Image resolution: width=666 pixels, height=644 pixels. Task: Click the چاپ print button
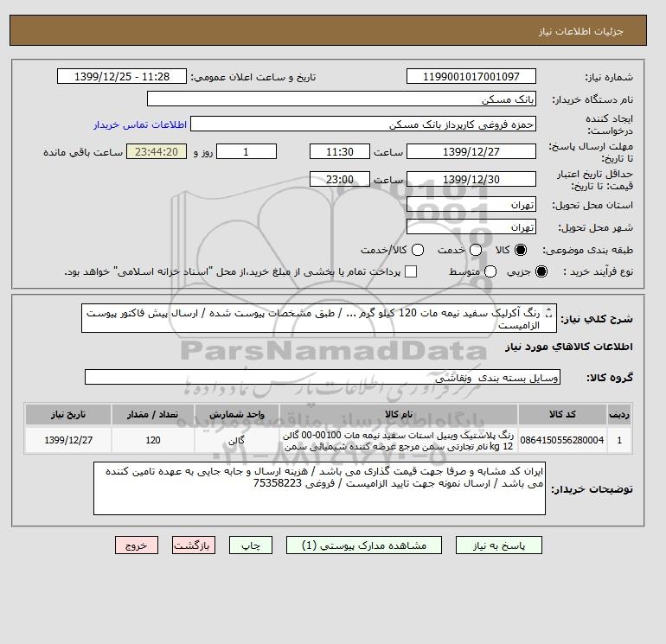[x=251, y=545]
